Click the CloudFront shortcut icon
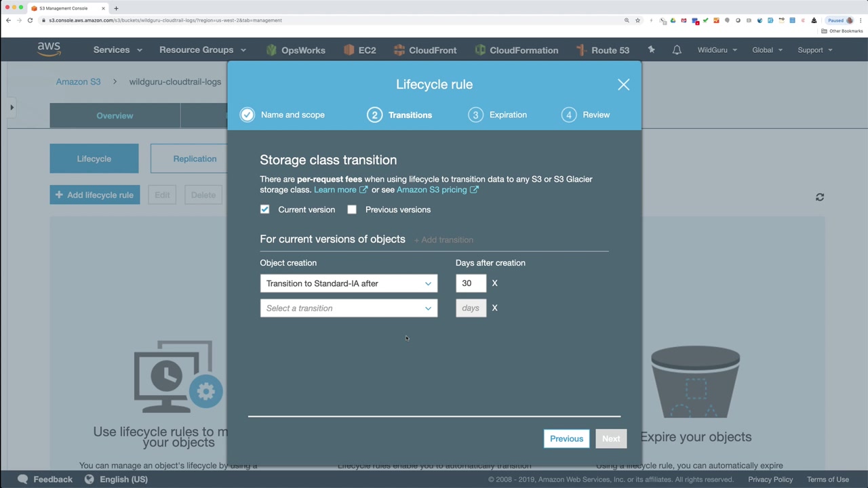The height and width of the screenshot is (488, 868). point(399,49)
